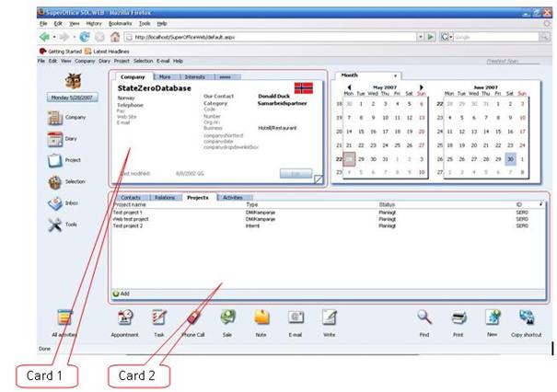Click Add below the projects list
The height and width of the screenshot is (392, 557).
122,294
